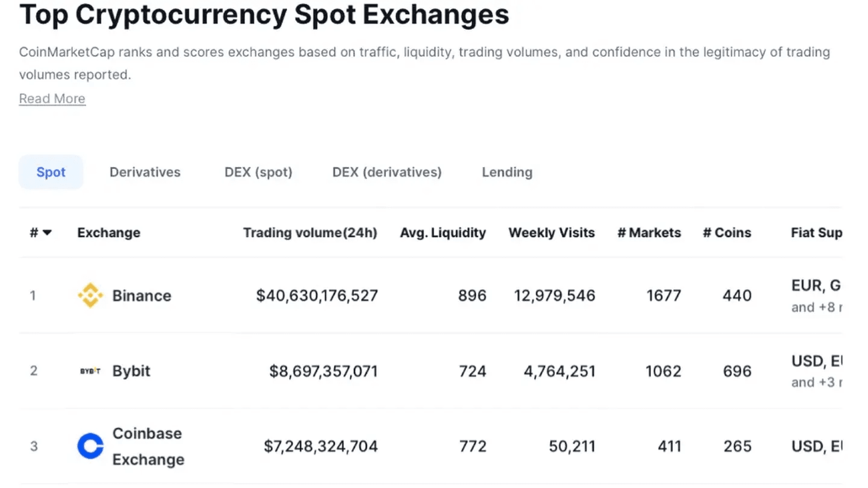The width and height of the screenshot is (868, 488).
Task: Open the Bybit exchange page
Action: point(131,371)
